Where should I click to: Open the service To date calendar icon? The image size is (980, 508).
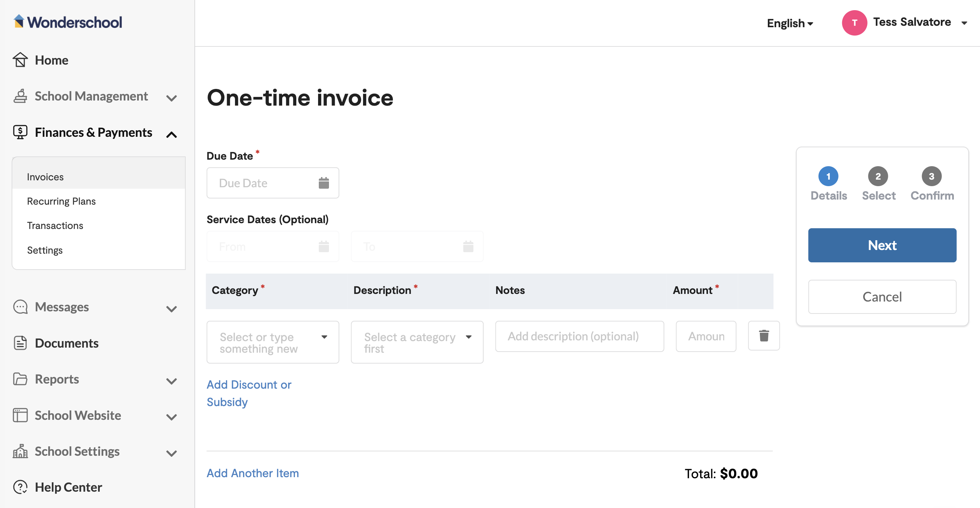pyautogui.click(x=468, y=246)
